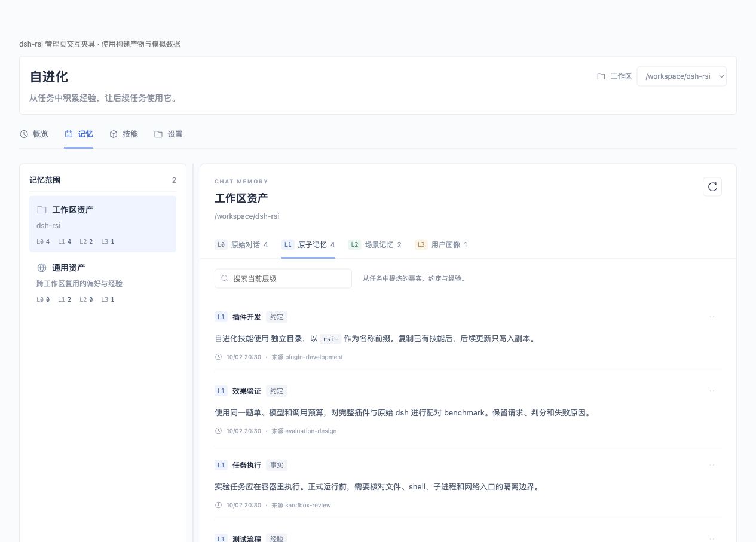
Task: Click clock icon under 插件开发 entry
Action: (218, 357)
